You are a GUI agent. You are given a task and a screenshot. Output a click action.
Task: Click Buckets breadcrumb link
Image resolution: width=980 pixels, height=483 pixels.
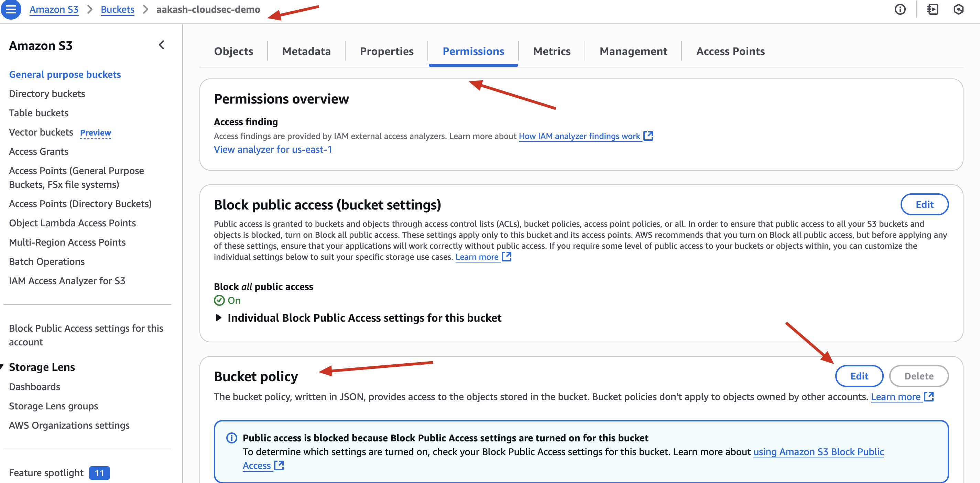(x=118, y=10)
